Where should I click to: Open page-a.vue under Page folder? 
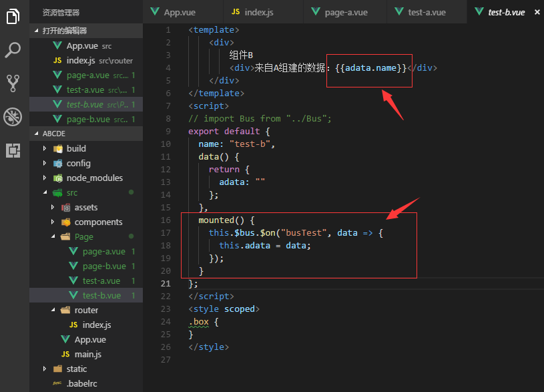pyautogui.click(x=86, y=251)
